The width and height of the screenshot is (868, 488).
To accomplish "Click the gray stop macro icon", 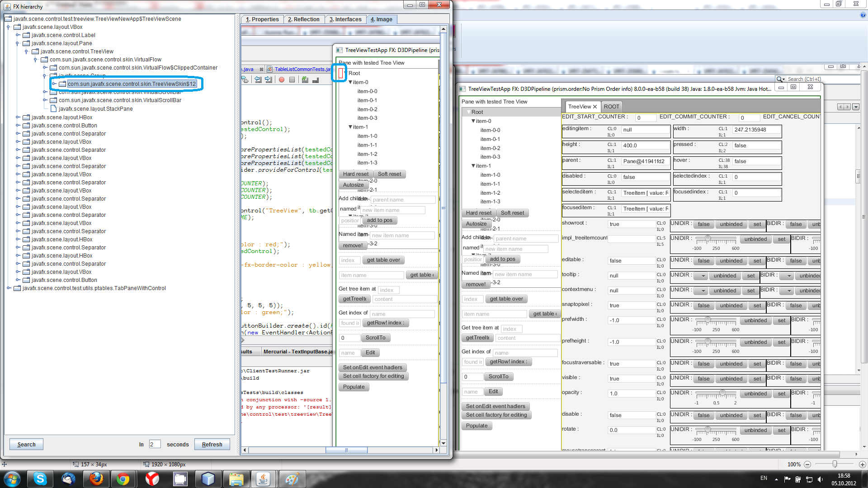I will point(292,80).
